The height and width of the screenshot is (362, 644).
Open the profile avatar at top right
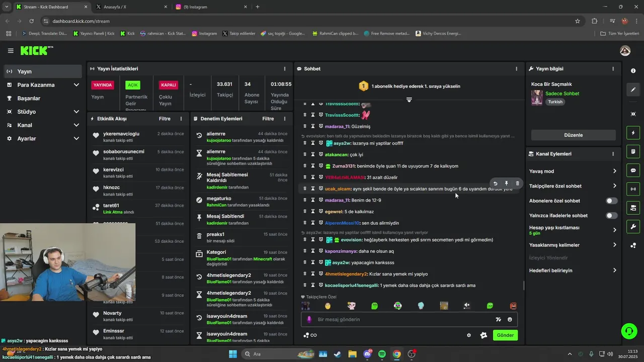625,51
